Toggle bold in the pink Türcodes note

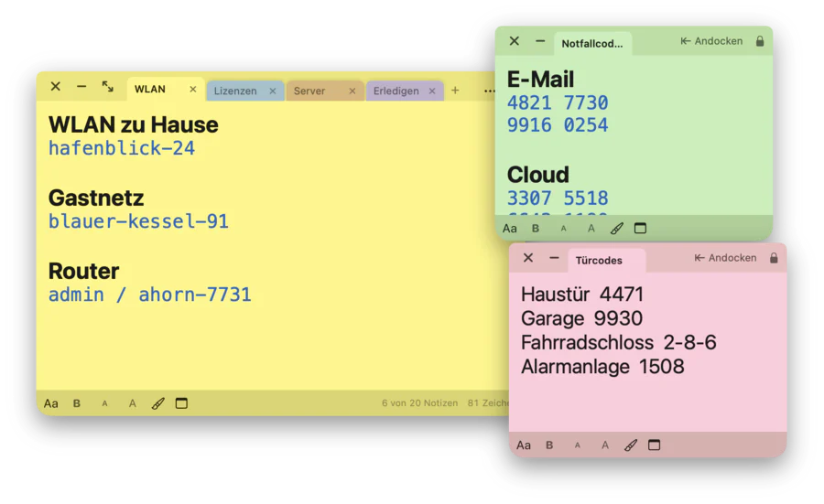click(x=549, y=445)
